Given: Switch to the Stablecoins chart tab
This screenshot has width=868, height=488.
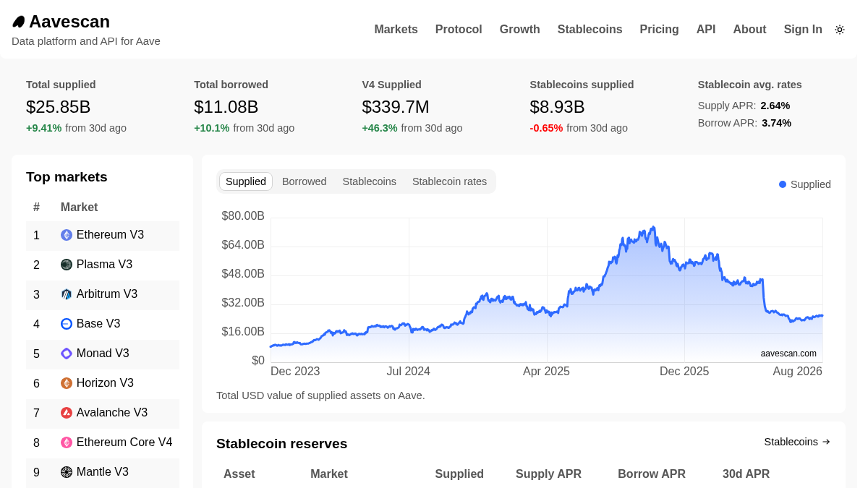Looking at the screenshot, I should [x=370, y=181].
